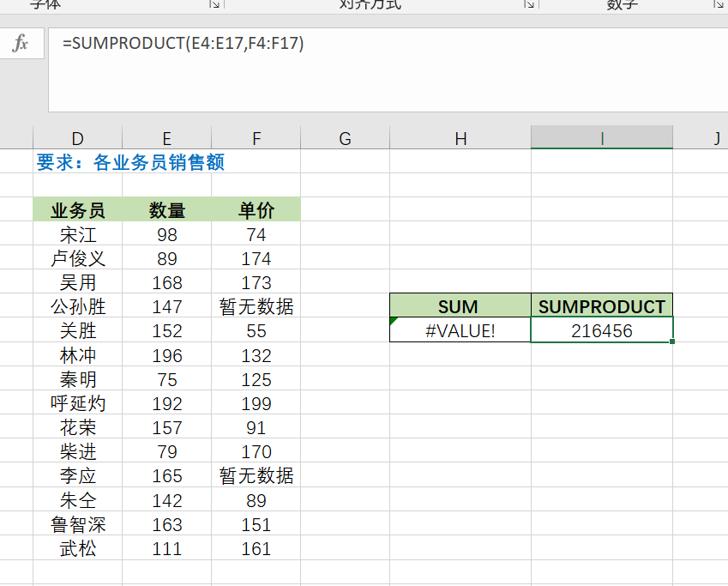Select the cell containing 林冲
Viewport: 728px width, 586px height.
click(x=77, y=355)
